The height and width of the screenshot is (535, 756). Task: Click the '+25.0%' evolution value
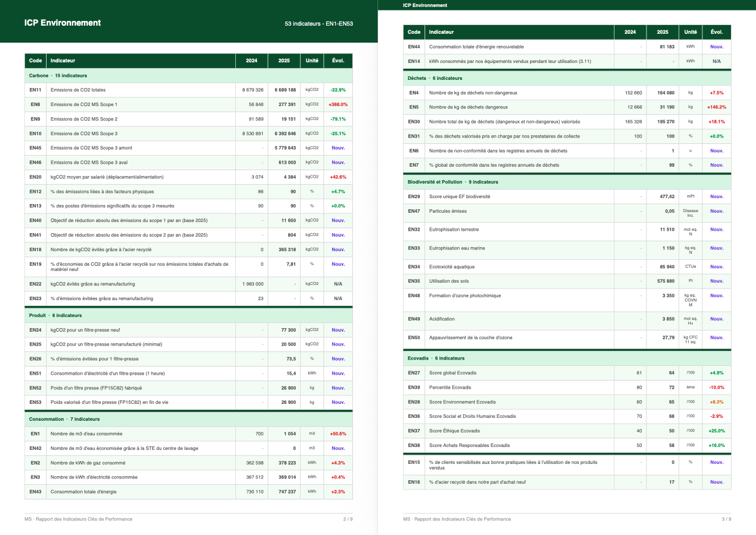[x=716, y=431]
